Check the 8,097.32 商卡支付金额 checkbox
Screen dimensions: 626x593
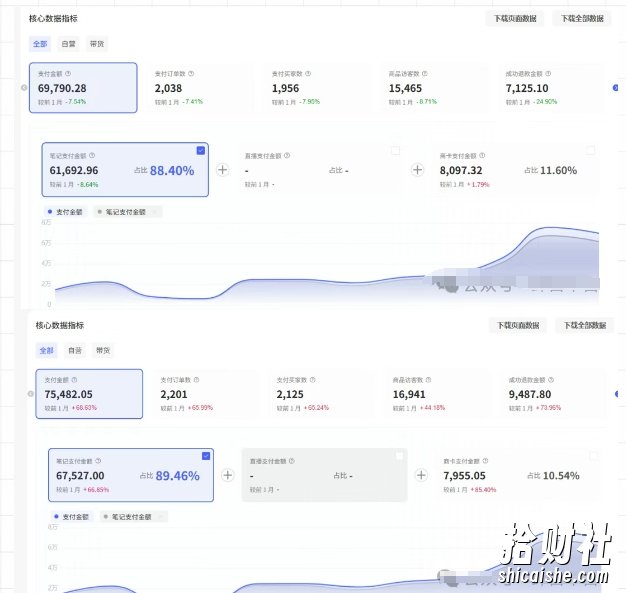(x=590, y=151)
